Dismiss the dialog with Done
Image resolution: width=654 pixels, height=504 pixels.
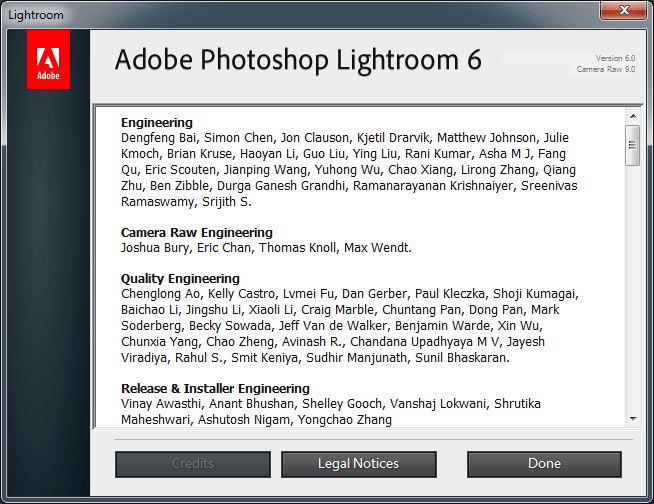[544, 464]
